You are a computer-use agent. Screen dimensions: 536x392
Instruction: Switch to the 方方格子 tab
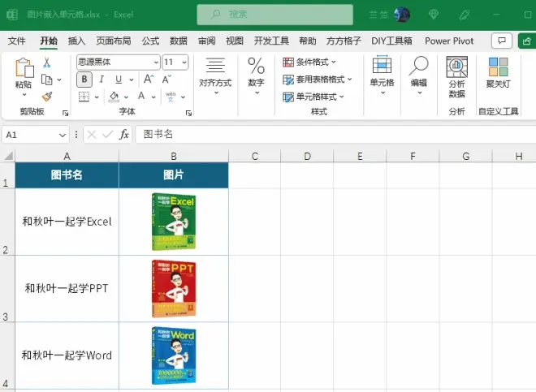[x=344, y=41]
